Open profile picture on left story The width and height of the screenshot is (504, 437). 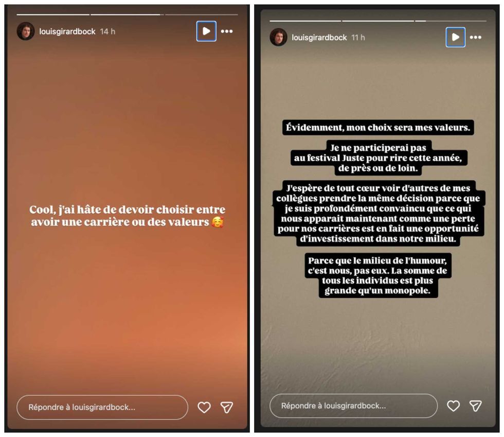pos(26,31)
